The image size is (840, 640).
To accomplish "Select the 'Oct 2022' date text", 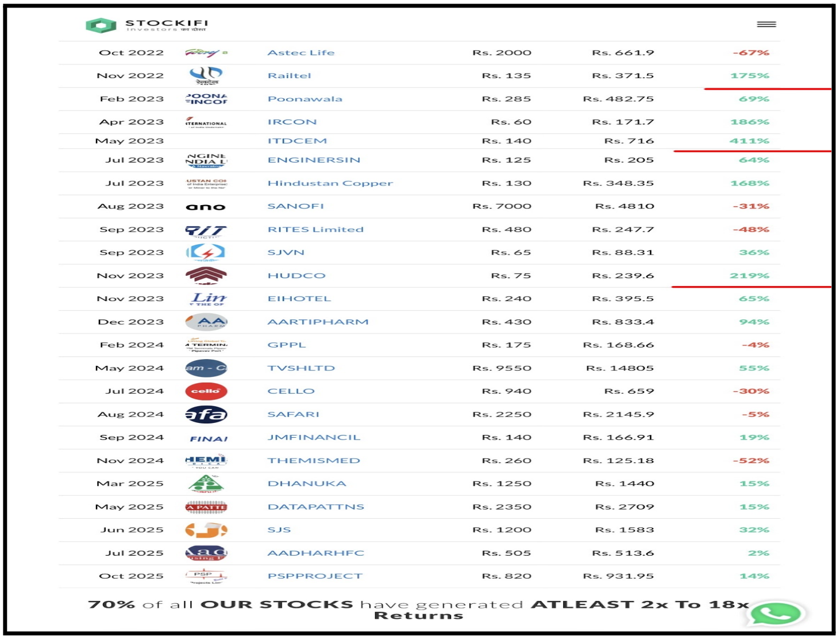I will pos(132,53).
